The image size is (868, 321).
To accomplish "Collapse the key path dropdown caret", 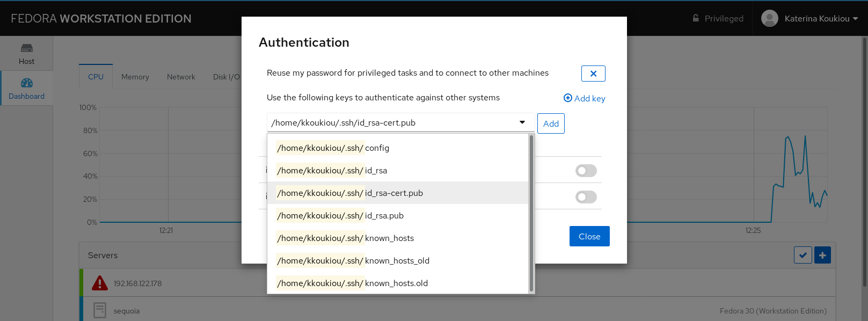I will (522, 122).
